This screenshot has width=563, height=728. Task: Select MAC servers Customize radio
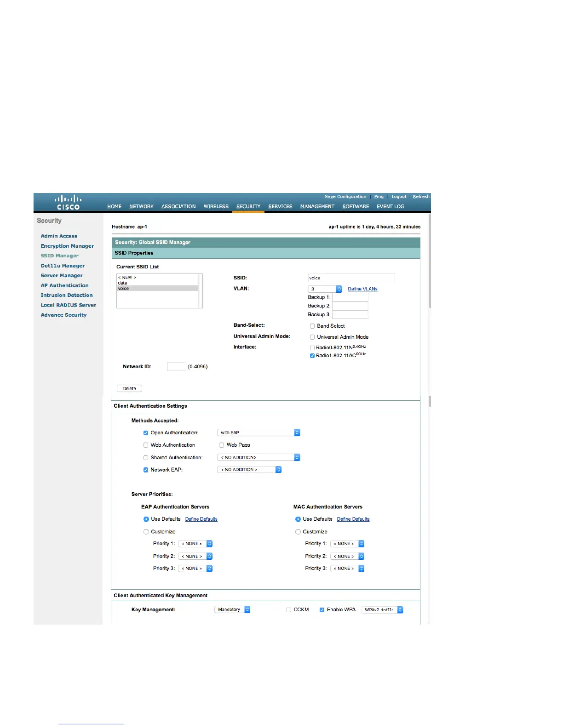click(298, 532)
